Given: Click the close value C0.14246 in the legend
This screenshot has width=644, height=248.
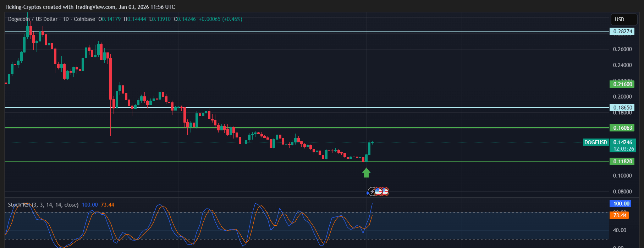Looking at the screenshot, I should pyautogui.click(x=185, y=19).
